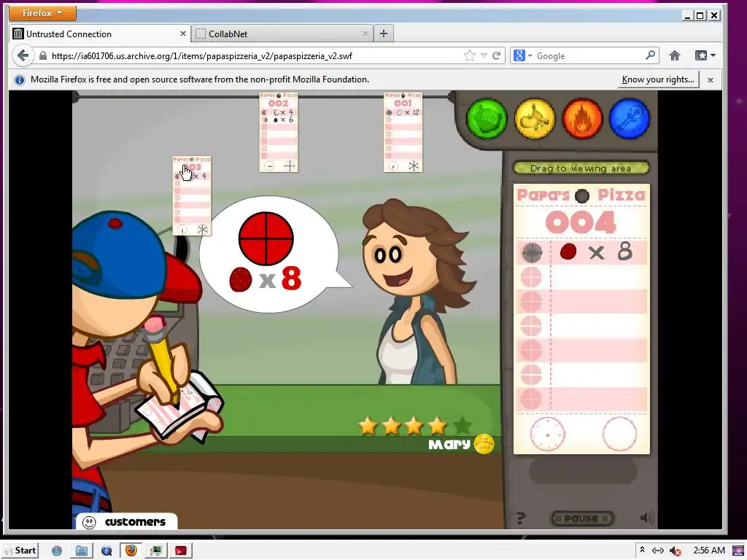Reload the page
The image size is (747, 560).
click(x=496, y=55)
